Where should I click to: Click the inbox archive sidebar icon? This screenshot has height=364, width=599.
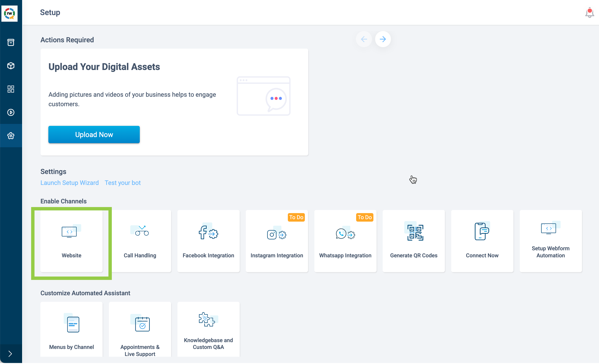(x=11, y=42)
